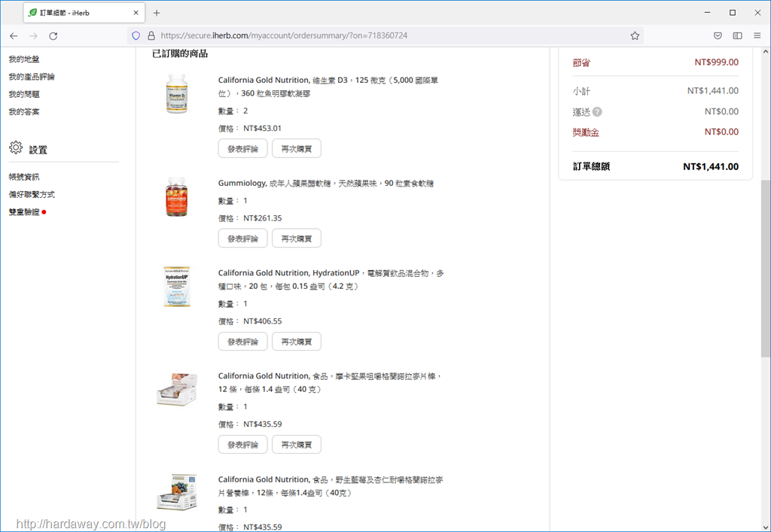This screenshot has height=532, width=771.
Task: Open 我的問題 sidebar link
Action: [x=24, y=94]
